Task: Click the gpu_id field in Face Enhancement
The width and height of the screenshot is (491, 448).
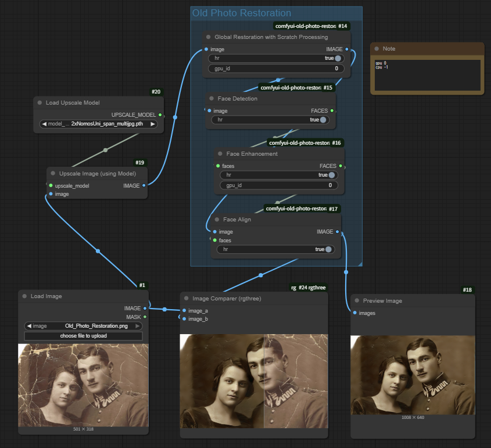Action: (279, 185)
